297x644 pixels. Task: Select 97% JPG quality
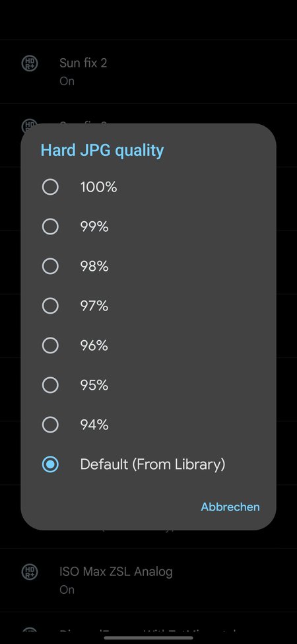50,306
